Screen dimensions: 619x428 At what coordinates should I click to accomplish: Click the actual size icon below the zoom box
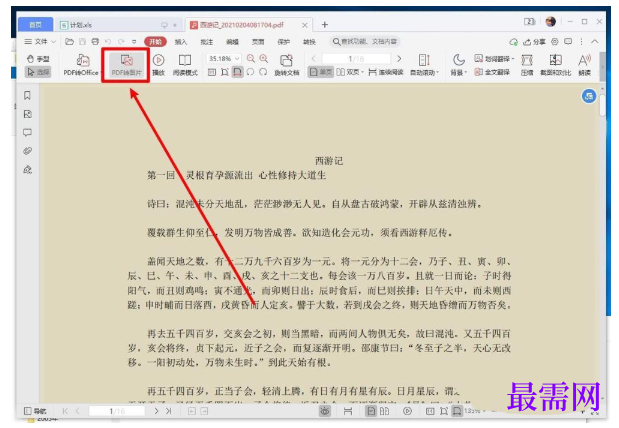[x=212, y=72]
